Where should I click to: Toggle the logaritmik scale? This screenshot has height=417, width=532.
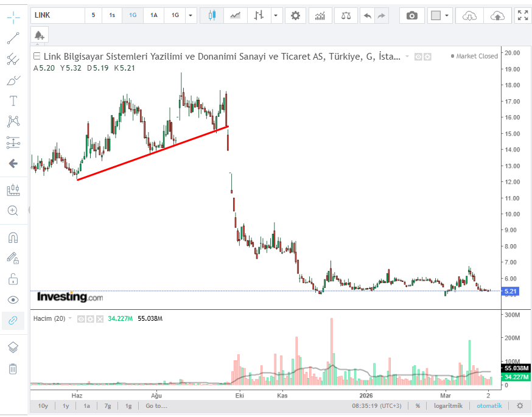pos(448,406)
